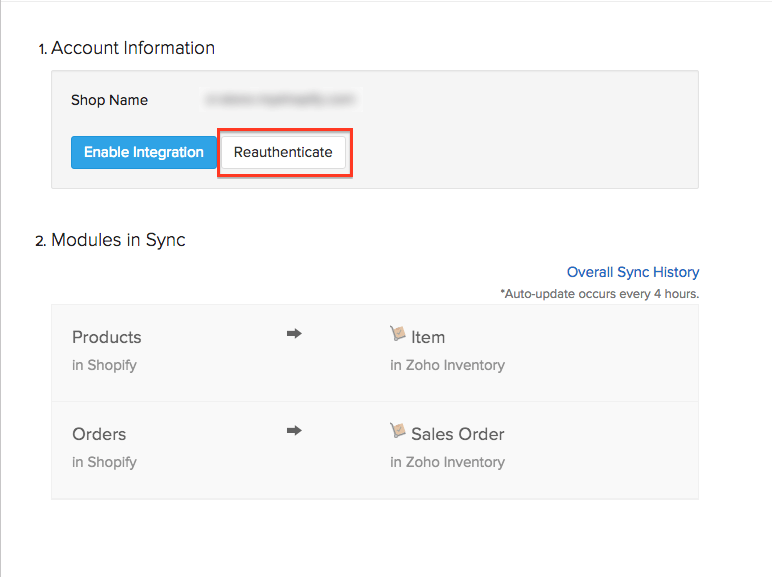This screenshot has height=577, width=772.
Task: Click 'in Zoho Inventory' under Item
Action: [x=448, y=365]
